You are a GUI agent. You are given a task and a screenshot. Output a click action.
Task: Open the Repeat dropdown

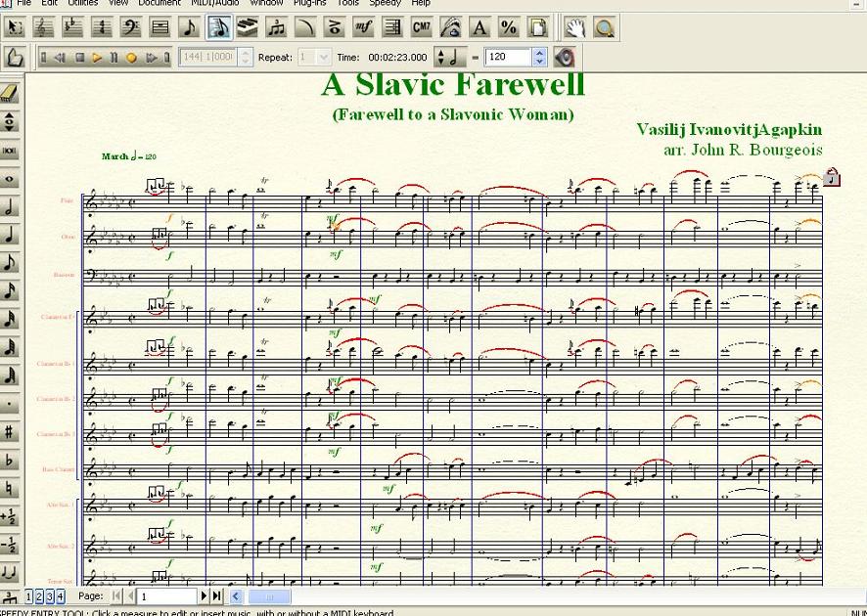pyautogui.click(x=324, y=58)
